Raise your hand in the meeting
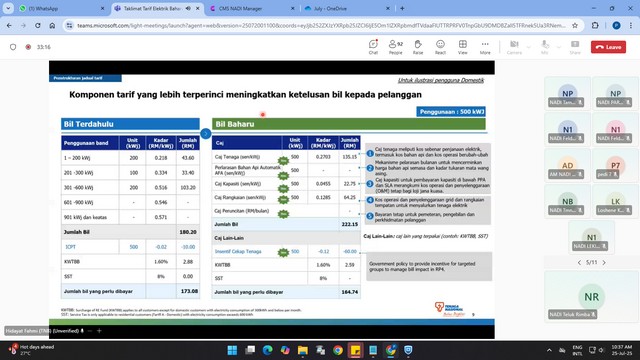Viewport: 640px width, 360px height. [418, 47]
